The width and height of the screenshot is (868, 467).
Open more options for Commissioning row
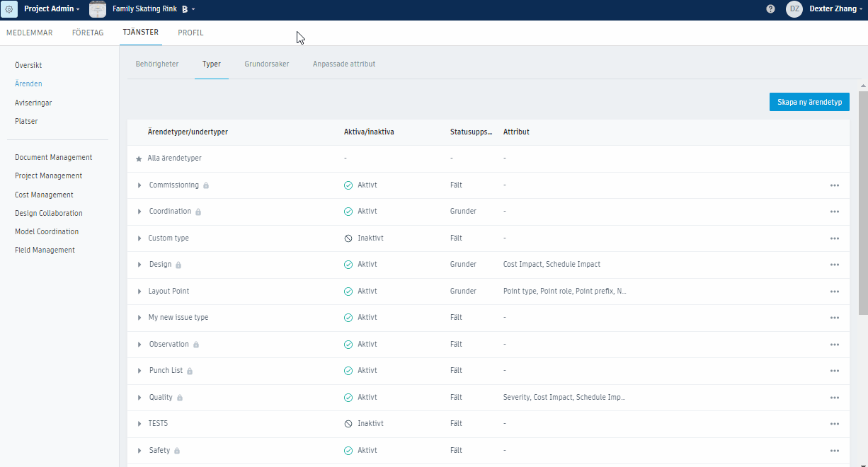coord(835,185)
